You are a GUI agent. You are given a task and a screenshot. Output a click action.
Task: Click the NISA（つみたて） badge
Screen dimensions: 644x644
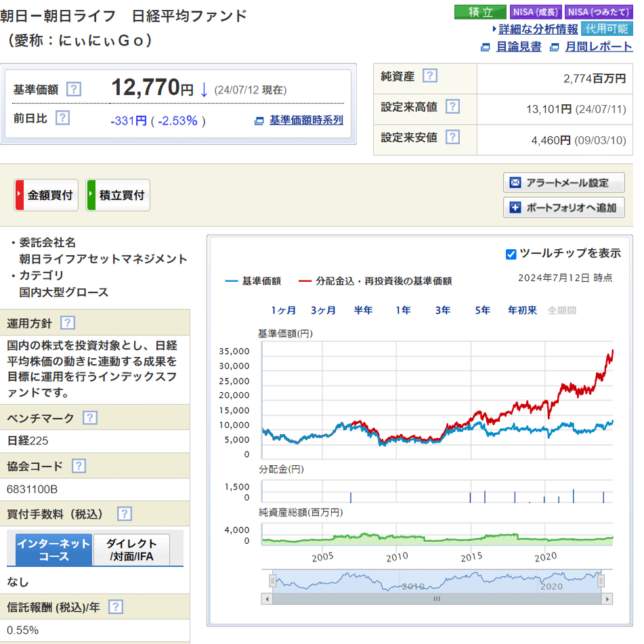click(x=599, y=12)
